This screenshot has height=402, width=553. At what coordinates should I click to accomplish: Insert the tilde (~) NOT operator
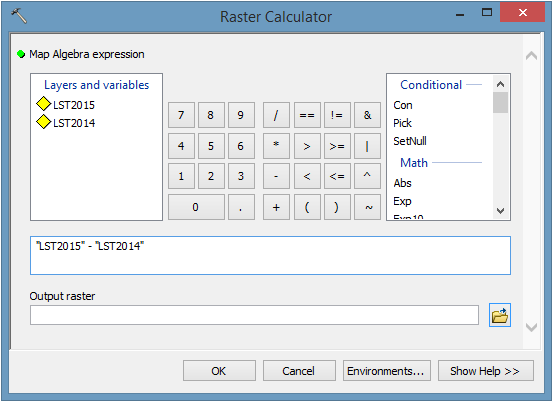[x=367, y=207]
